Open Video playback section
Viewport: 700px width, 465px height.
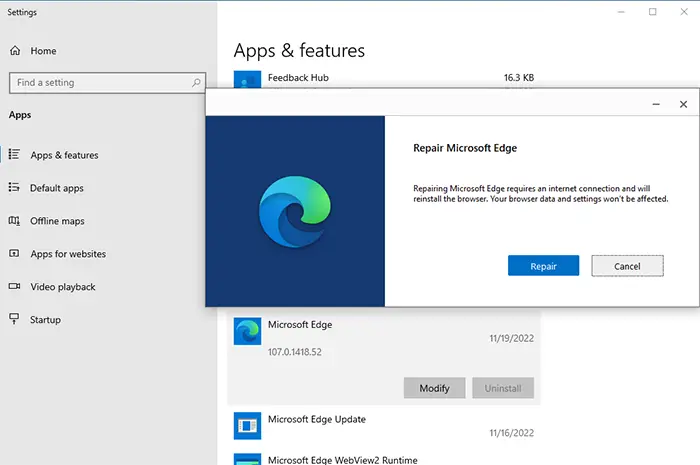coord(63,287)
